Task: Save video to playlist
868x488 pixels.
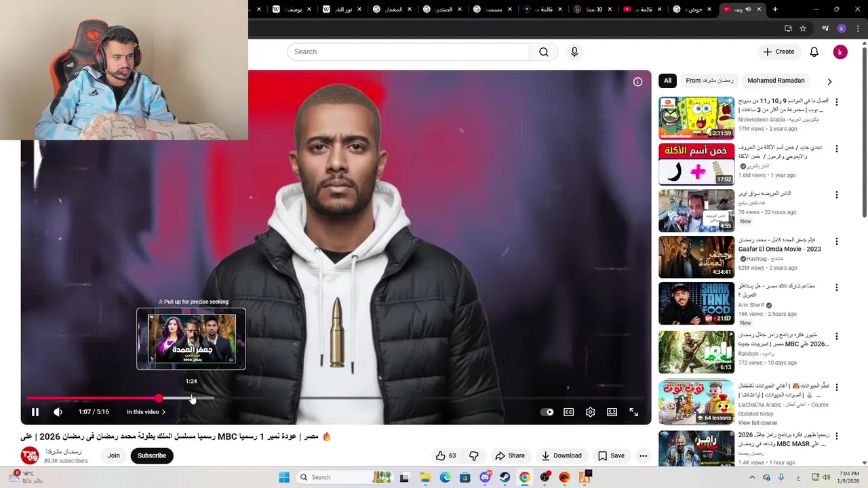Action: point(611,455)
